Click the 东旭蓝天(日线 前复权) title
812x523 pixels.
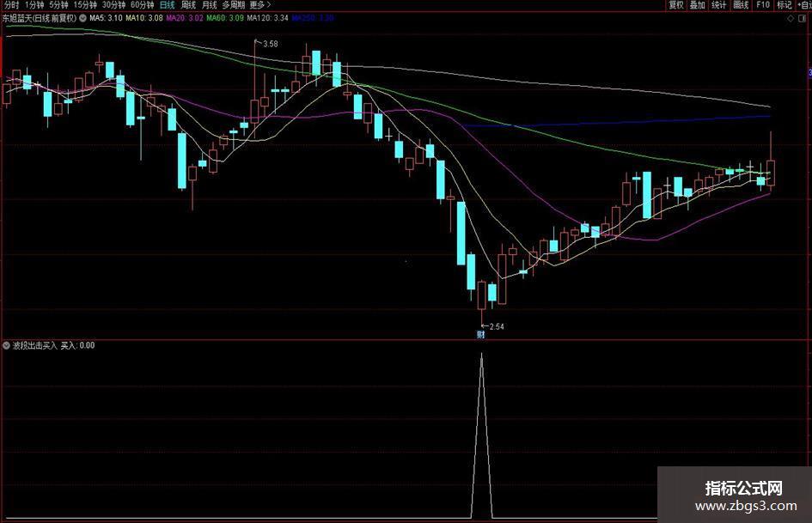point(40,18)
